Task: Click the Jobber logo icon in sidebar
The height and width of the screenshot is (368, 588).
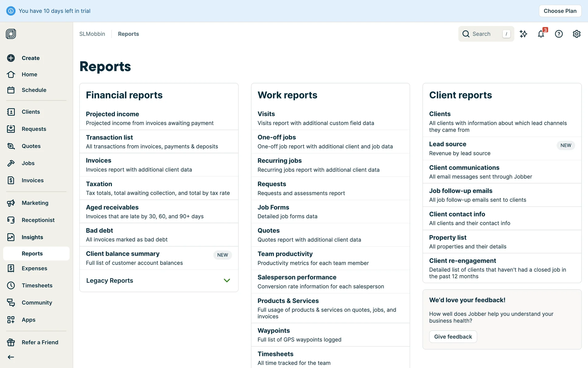Action: point(11,34)
